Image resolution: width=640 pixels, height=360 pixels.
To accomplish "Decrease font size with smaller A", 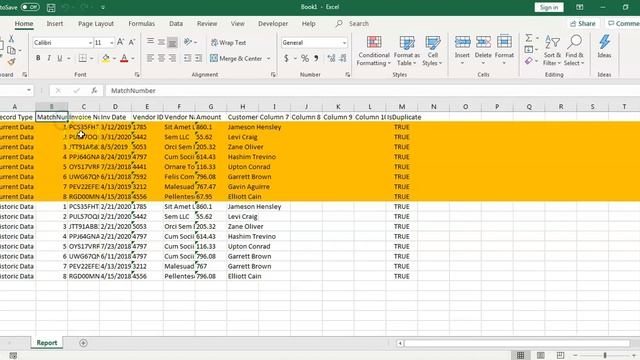I will click(x=132, y=42).
